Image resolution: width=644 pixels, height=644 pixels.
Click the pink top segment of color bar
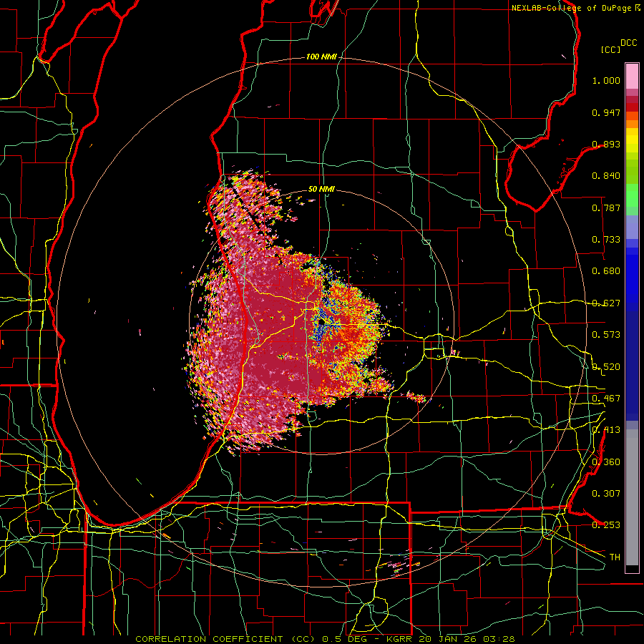[x=632, y=76]
